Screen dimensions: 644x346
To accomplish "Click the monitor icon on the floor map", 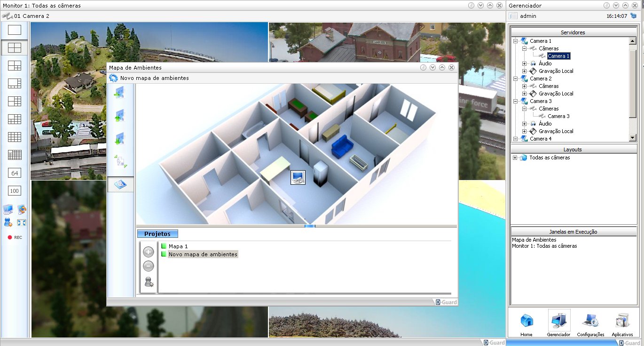I will pyautogui.click(x=298, y=177).
